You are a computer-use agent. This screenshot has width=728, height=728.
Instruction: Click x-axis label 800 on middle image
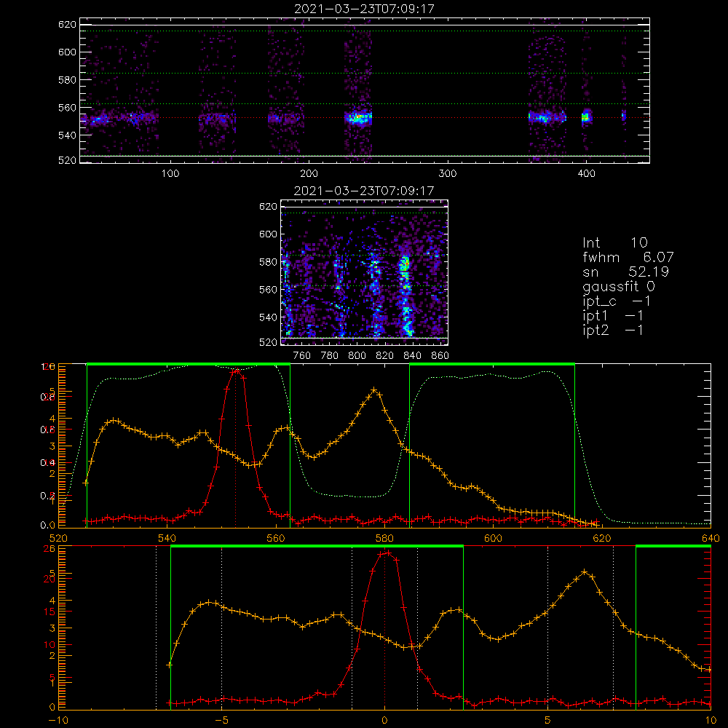[357, 356]
